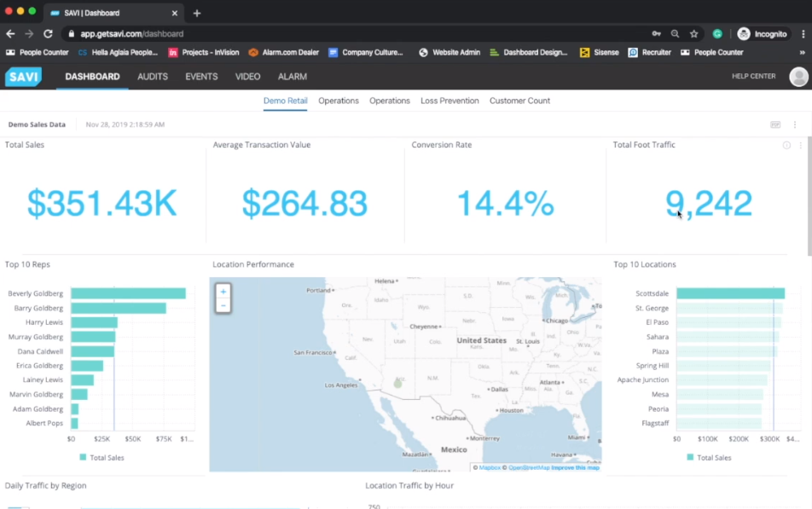Open the Website Admin bookmark
This screenshot has width=812, height=509.
point(449,52)
